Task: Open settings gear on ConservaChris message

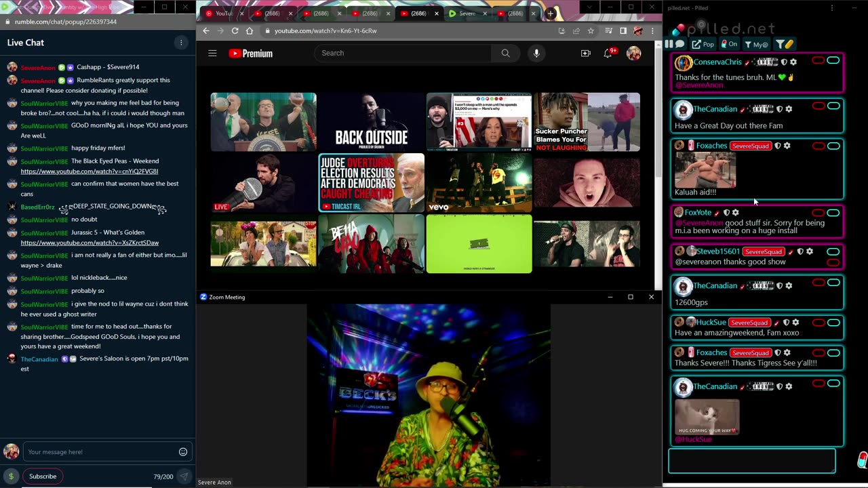Action: click(793, 62)
